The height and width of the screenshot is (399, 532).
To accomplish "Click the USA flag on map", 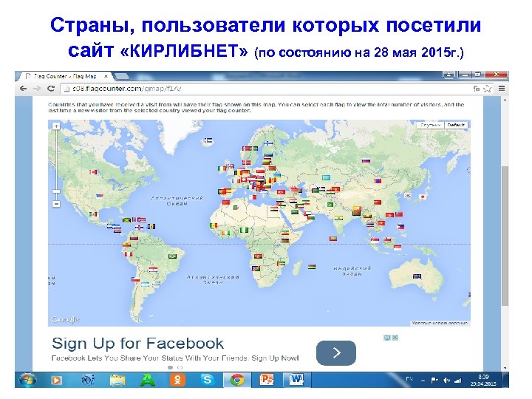I will click(100, 196).
